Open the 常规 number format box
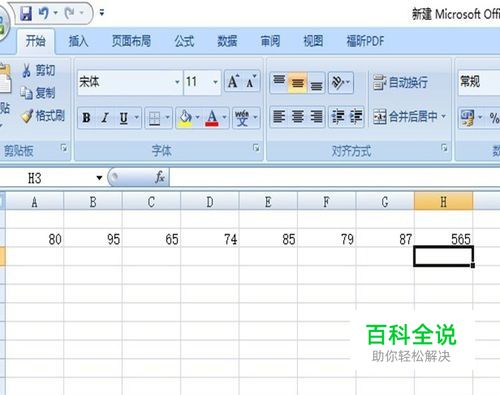Screen dimensions: 500x395 [479, 82]
